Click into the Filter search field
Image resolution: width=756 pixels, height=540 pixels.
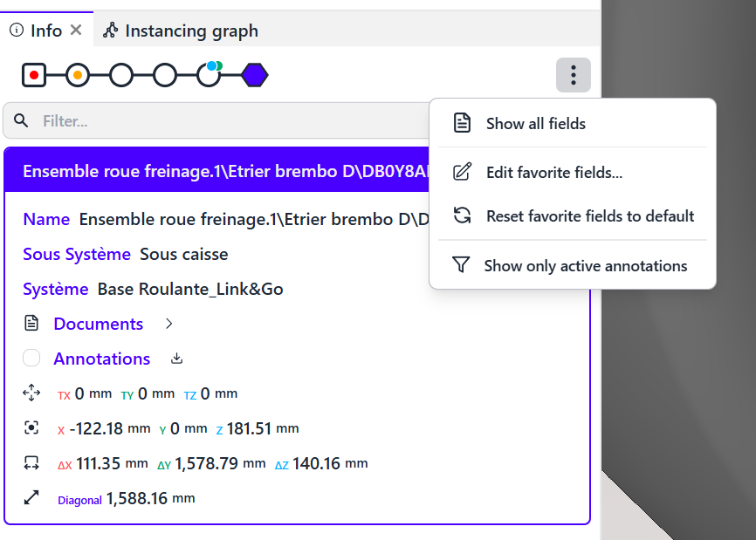[x=218, y=120]
